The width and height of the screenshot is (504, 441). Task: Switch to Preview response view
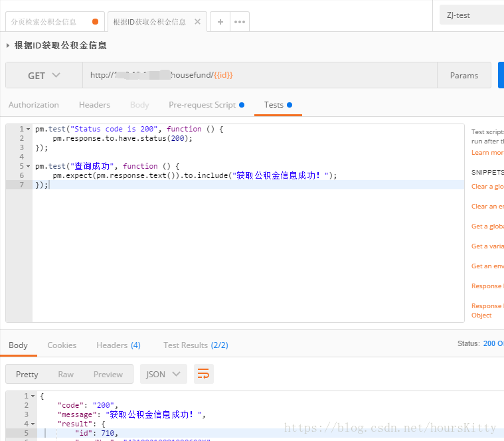point(108,374)
